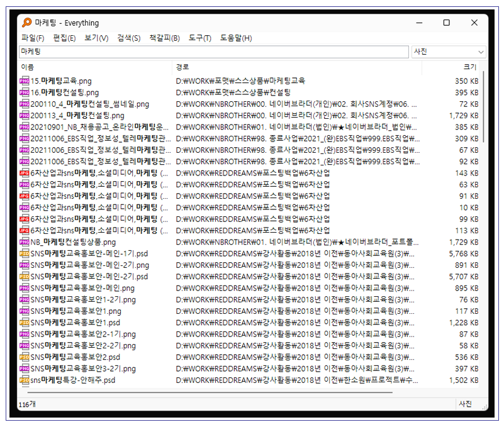
Task: Click PSD icon of SNS마케팅교육홍보안1.psd
Action: pos(24,322)
